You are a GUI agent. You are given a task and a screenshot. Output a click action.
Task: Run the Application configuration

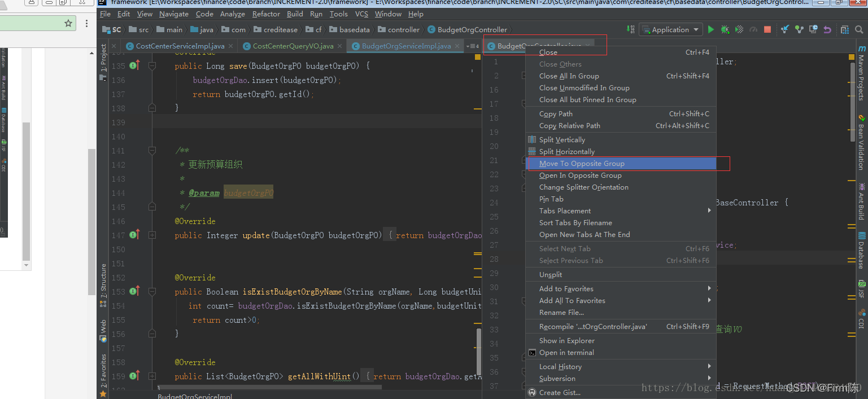[711, 29]
